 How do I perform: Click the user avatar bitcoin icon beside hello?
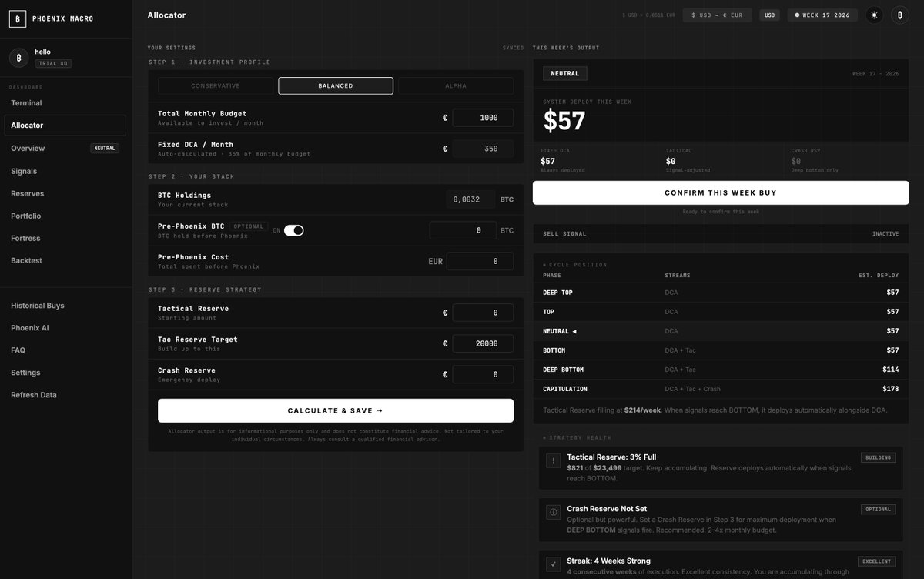pos(18,57)
